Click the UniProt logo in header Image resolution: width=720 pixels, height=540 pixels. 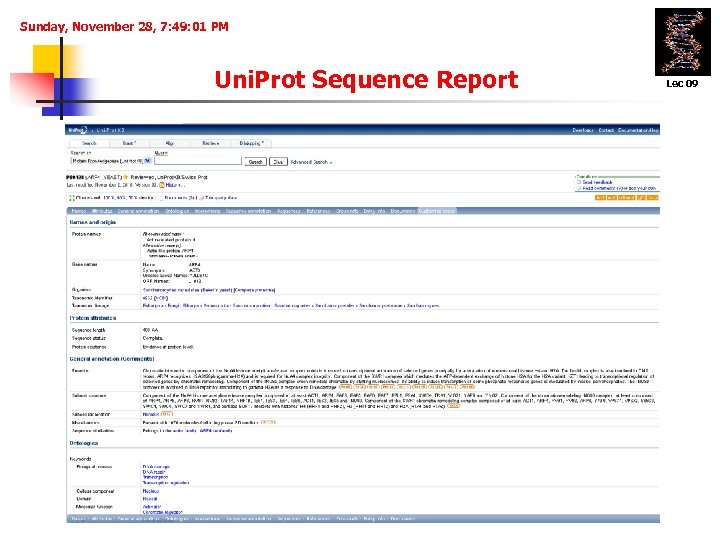(x=78, y=130)
